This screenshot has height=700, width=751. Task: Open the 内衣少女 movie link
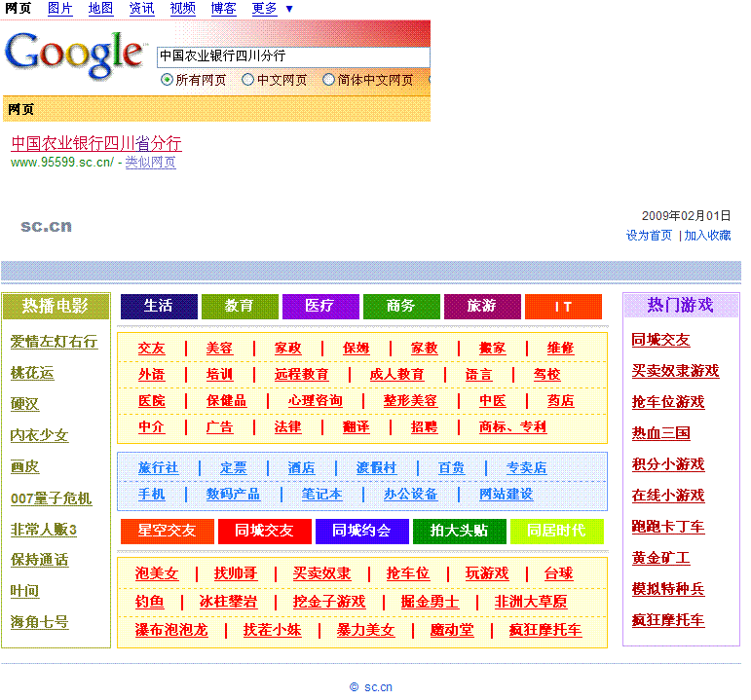click(39, 435)
